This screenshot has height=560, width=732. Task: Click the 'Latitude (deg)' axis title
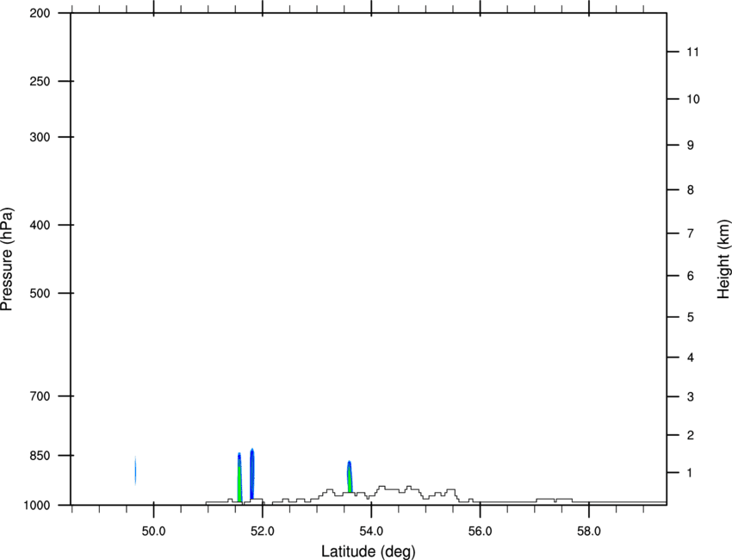(368, 551)
